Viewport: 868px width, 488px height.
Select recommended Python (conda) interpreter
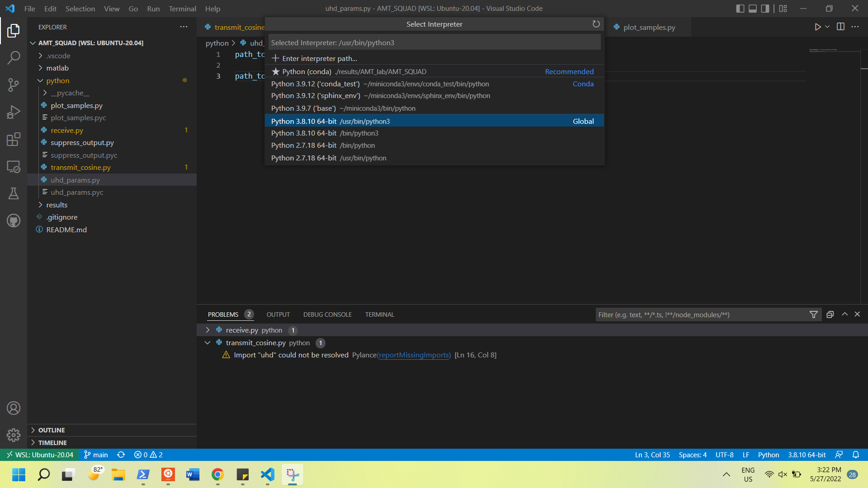point(434,71)
